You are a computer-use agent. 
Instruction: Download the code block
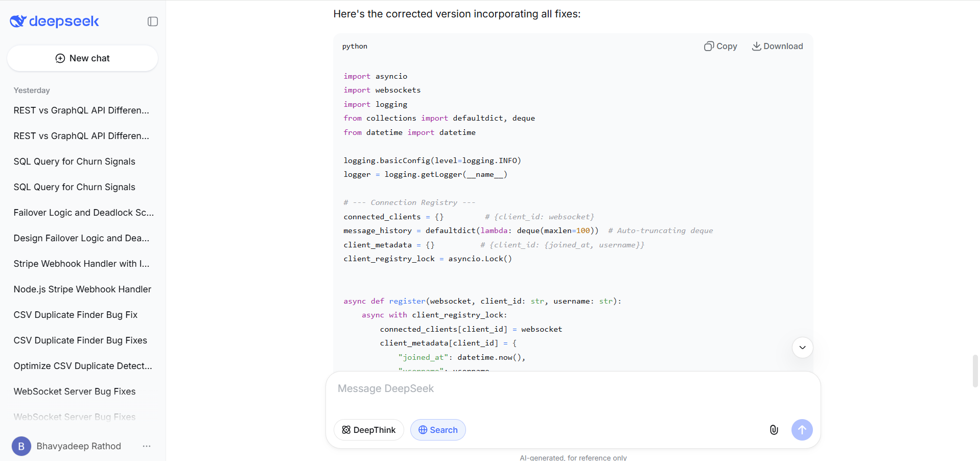[777, 46]
